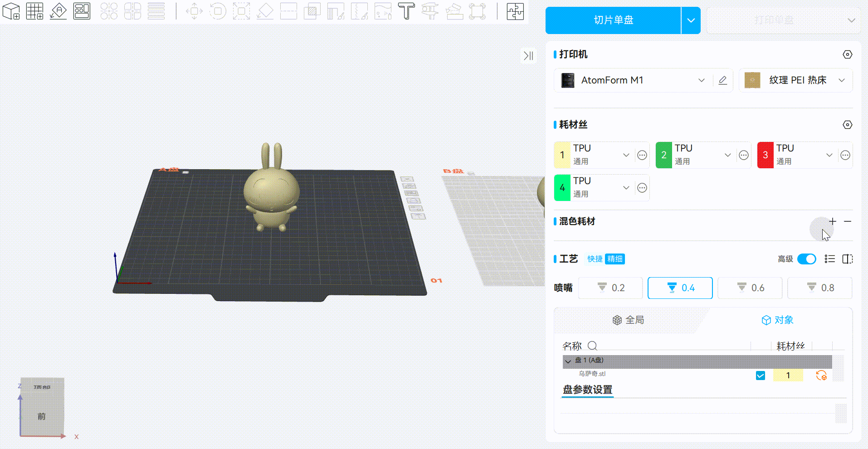Open the slice options dropdown arrow

[x=691, y=20]
